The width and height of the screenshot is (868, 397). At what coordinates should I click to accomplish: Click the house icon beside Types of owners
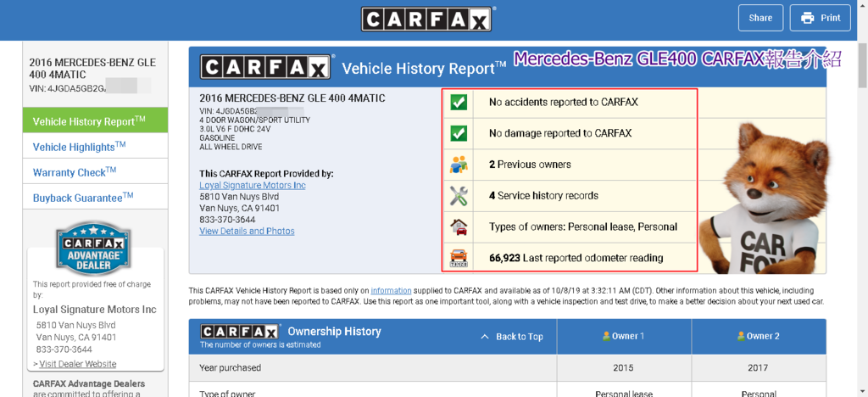(459, 226)
